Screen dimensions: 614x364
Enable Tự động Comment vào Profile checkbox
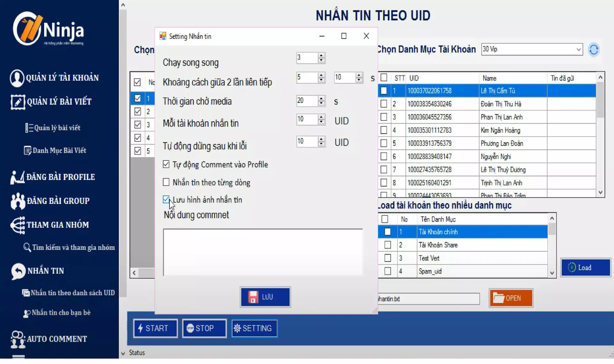[166, 165]
